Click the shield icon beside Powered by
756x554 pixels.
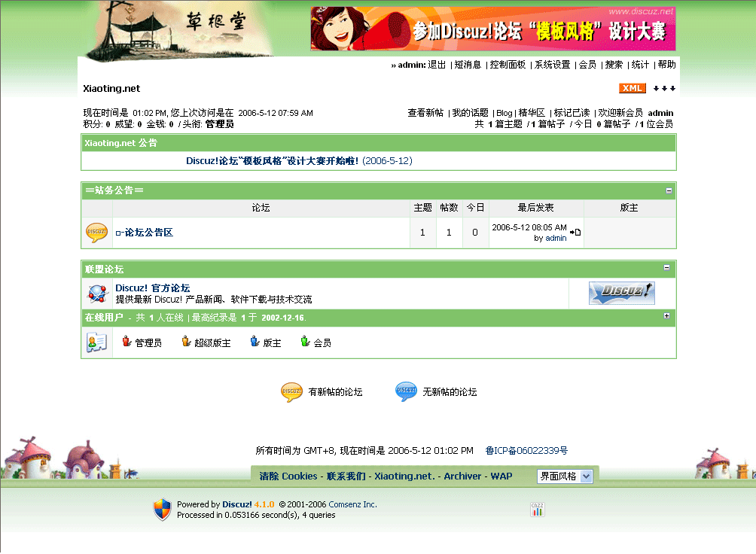(x=163, y=509)
